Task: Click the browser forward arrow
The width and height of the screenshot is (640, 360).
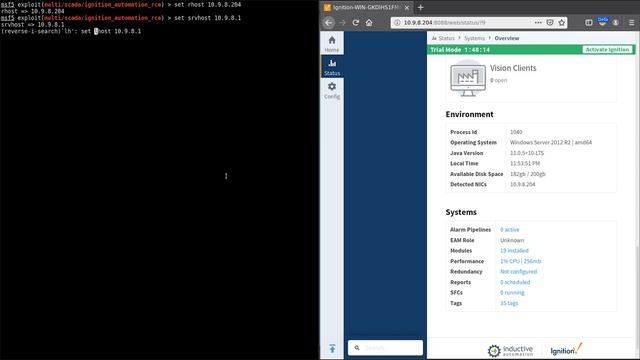Action: click(x=342, y=22)
